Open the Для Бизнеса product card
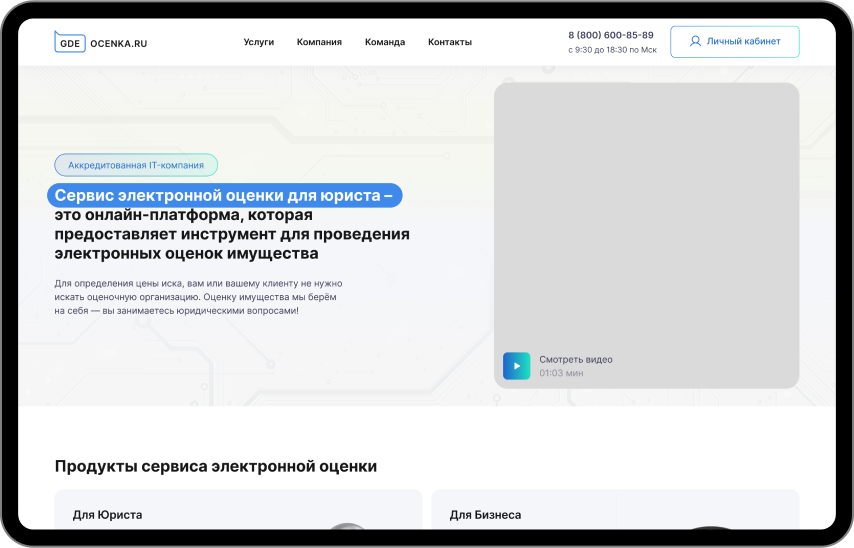This screenshot has width=854, height=548. point(614,510)
